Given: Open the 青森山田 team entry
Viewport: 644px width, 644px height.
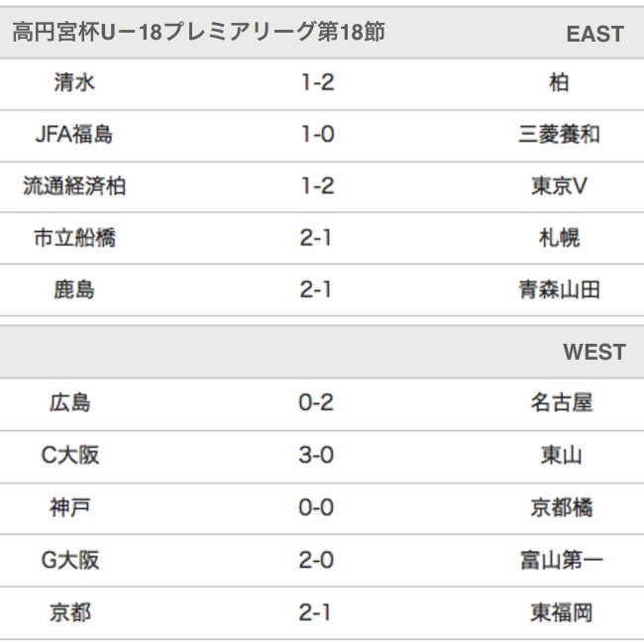Looking at the screenshot, I should [x=560, y=290].
